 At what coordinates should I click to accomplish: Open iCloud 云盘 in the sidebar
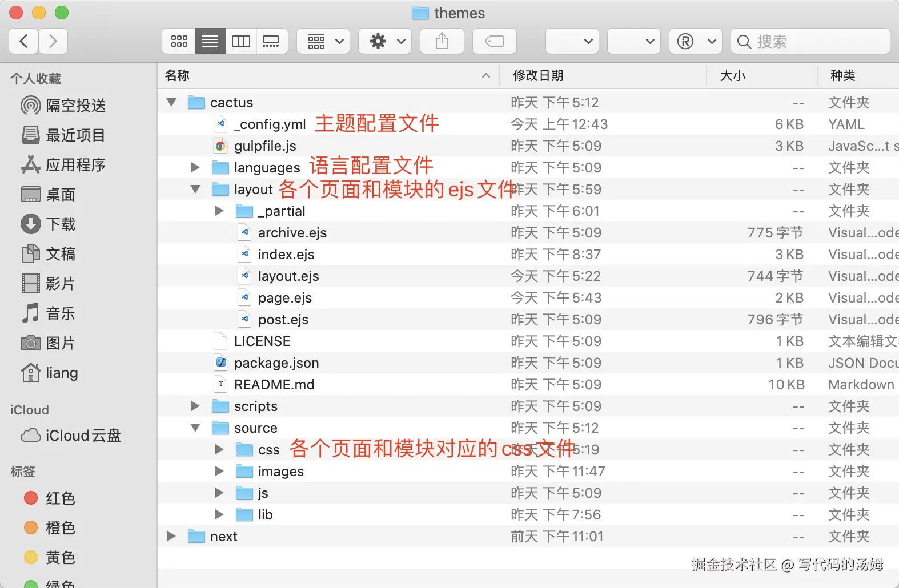click(71, 436)
